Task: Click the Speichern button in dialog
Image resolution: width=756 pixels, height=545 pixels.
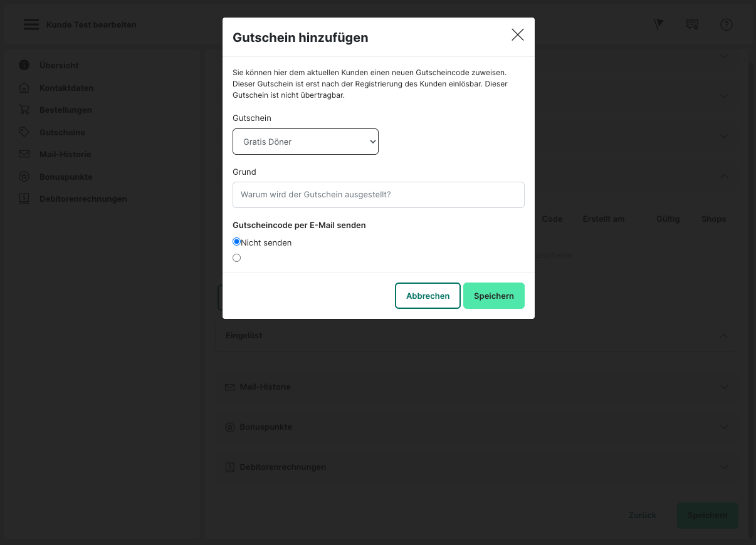Action: point(493,296)
